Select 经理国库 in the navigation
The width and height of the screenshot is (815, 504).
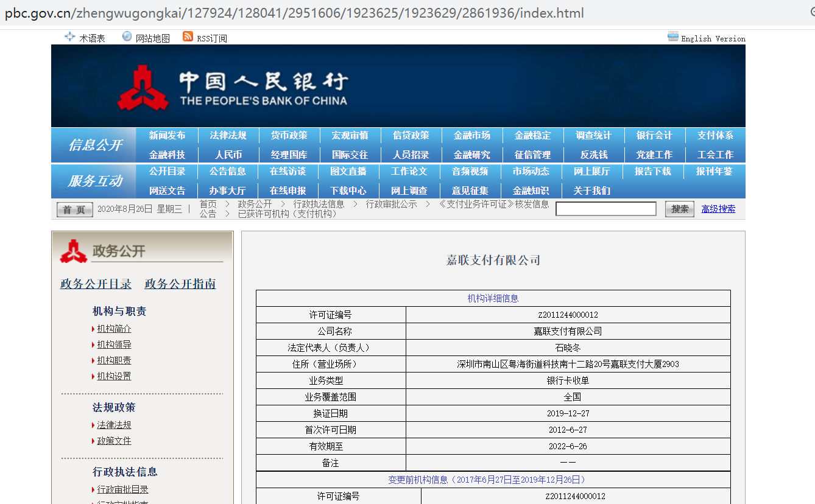click(289, 155)
